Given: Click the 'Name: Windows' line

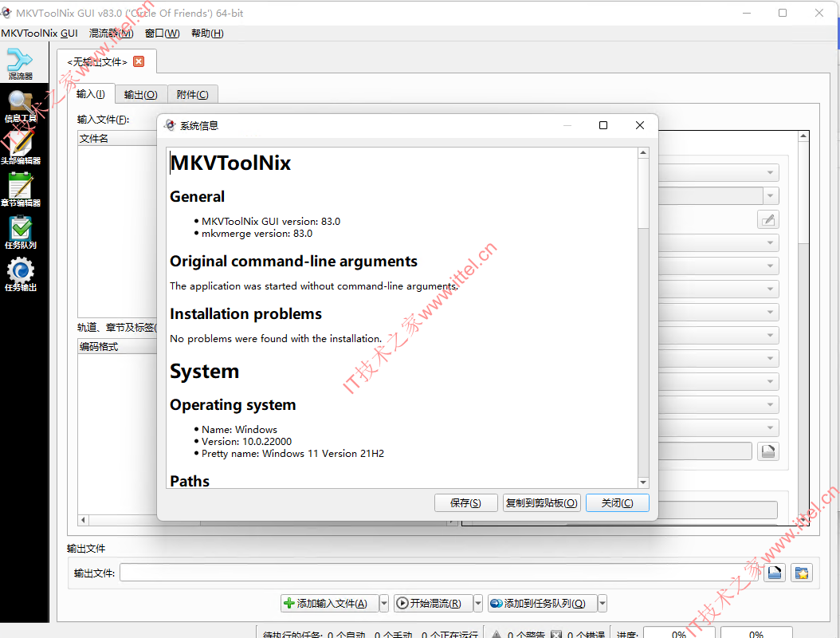Looking at the screenshot, I should (x=239, y=429).
